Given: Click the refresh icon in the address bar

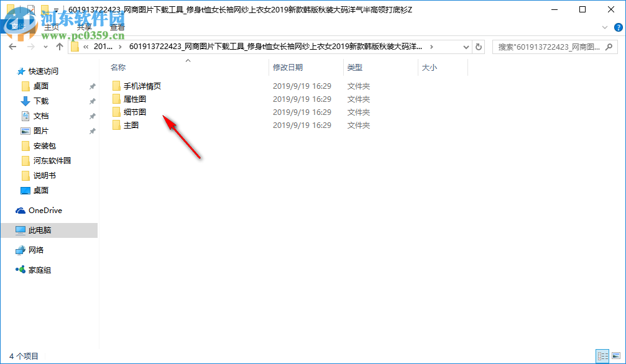Looking at the screenshot, I should click(477, 46).
